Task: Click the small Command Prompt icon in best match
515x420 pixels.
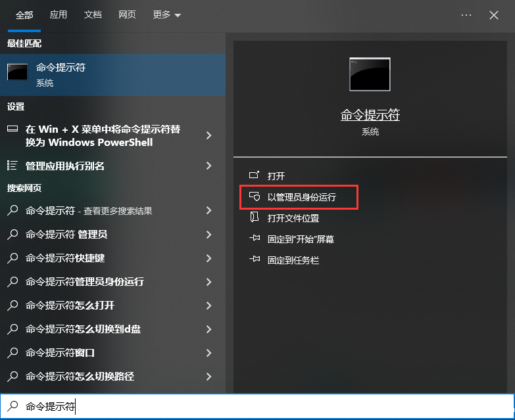Action: coord(17,72)
